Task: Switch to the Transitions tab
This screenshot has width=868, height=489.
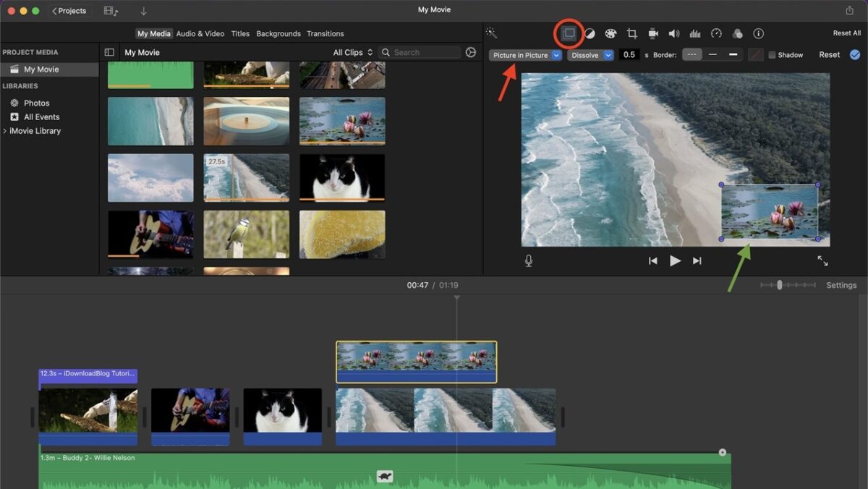Action: click(325, 34)
